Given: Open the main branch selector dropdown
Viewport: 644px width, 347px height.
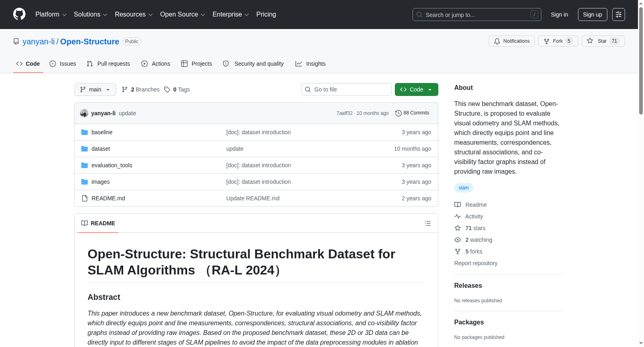Looking at the screenshot, I should tap(95, 89).
